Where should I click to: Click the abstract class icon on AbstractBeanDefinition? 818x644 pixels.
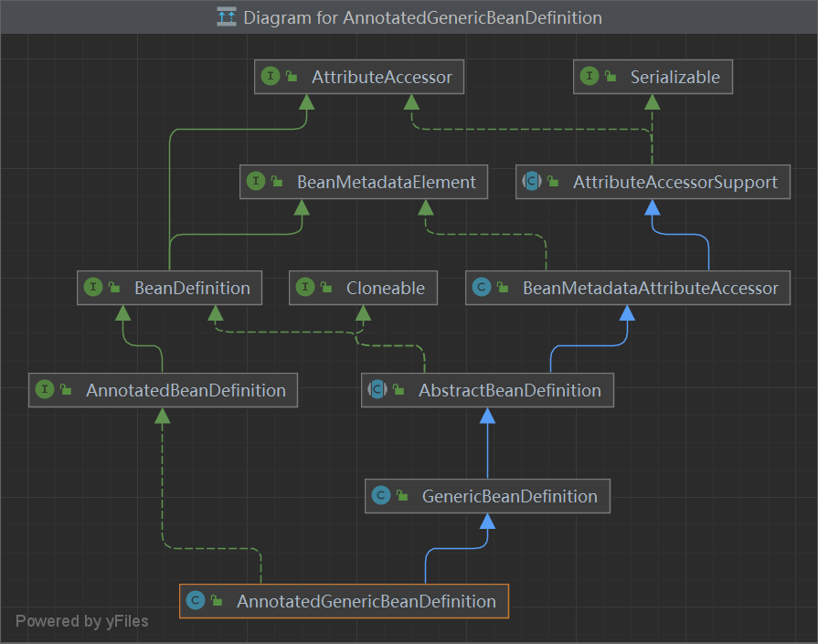tap(377, 389)
